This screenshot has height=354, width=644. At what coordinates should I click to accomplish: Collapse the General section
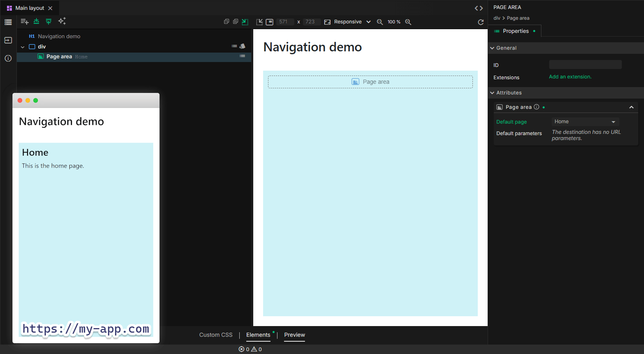[492, 48]
